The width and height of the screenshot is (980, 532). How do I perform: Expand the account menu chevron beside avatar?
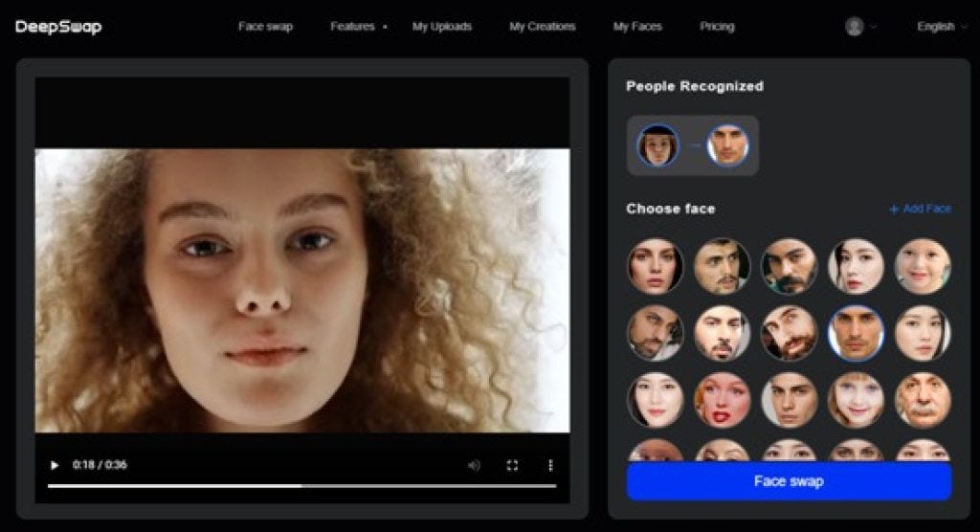(x=873, y=27)
